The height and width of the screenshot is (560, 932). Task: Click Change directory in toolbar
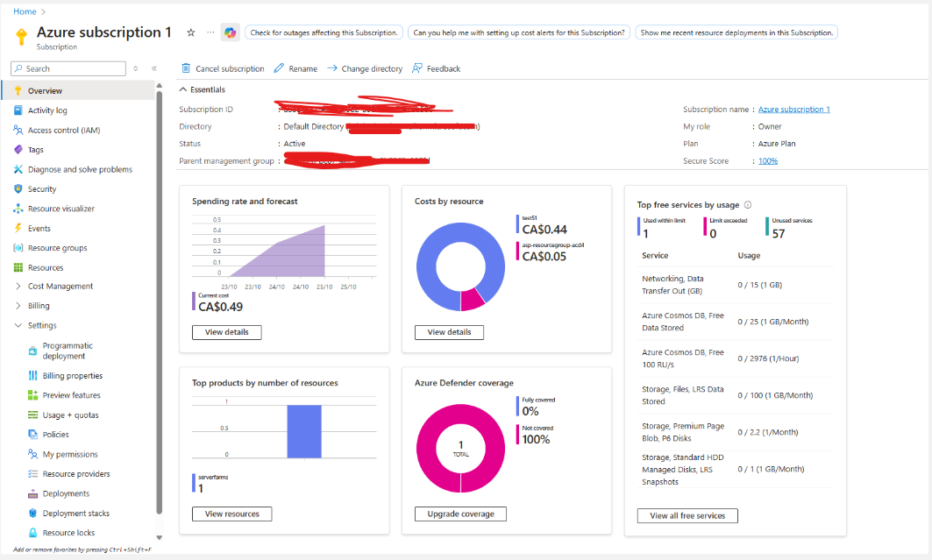[365, 69]
